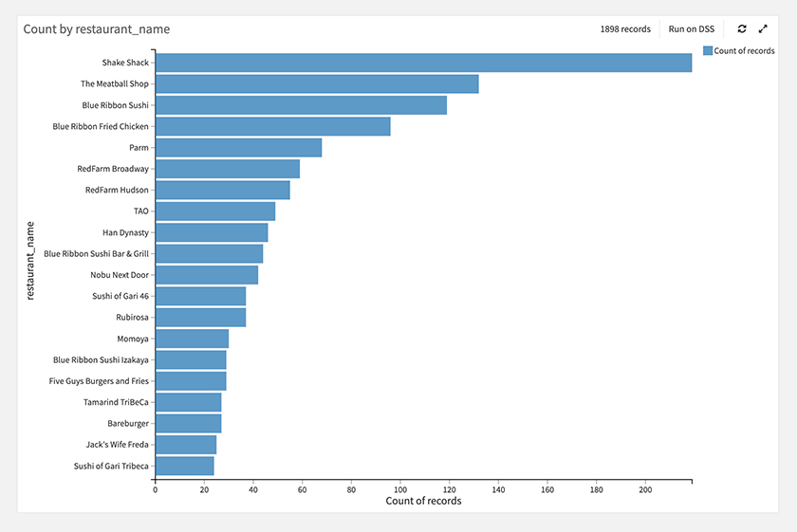Click the Count of records legend swatch

[x=708, y=50]
